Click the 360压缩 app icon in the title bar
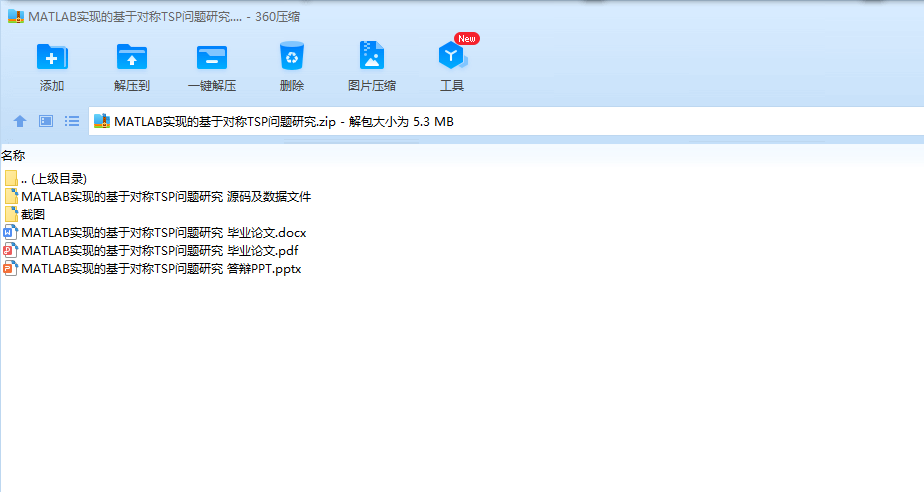 coord(16,16)
